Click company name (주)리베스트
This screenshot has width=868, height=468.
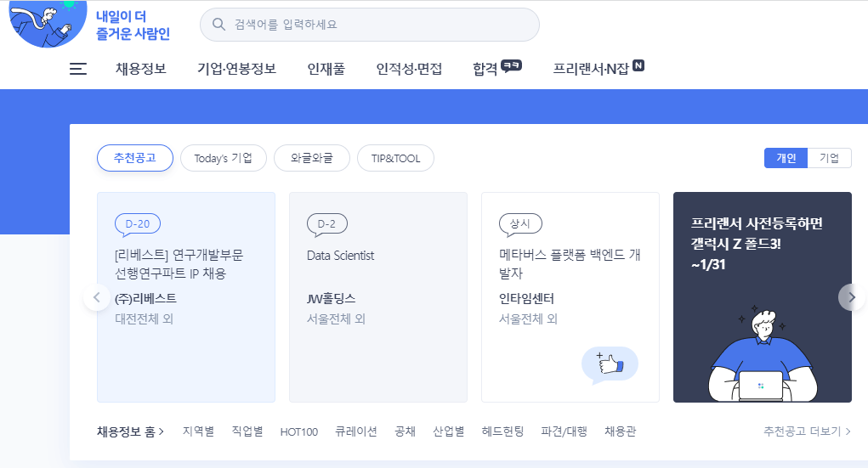click(145, 299)
